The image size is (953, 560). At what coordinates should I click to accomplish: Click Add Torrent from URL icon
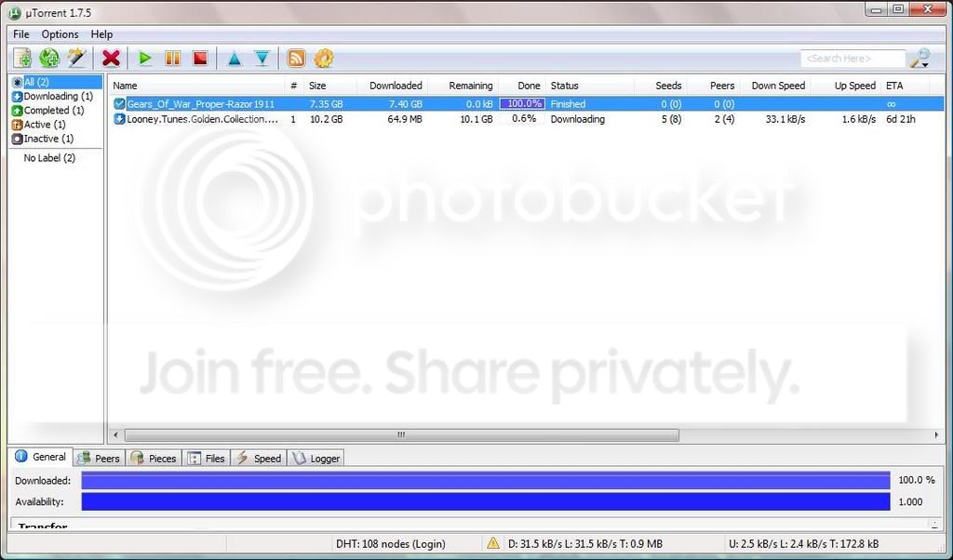(x=49, y=59)
